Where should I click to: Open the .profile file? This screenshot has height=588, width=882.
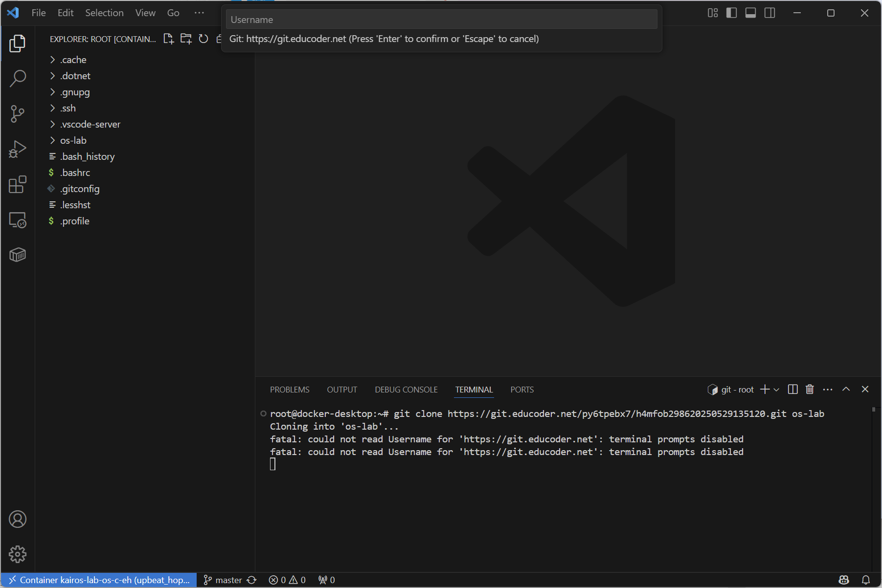point(145,221)
